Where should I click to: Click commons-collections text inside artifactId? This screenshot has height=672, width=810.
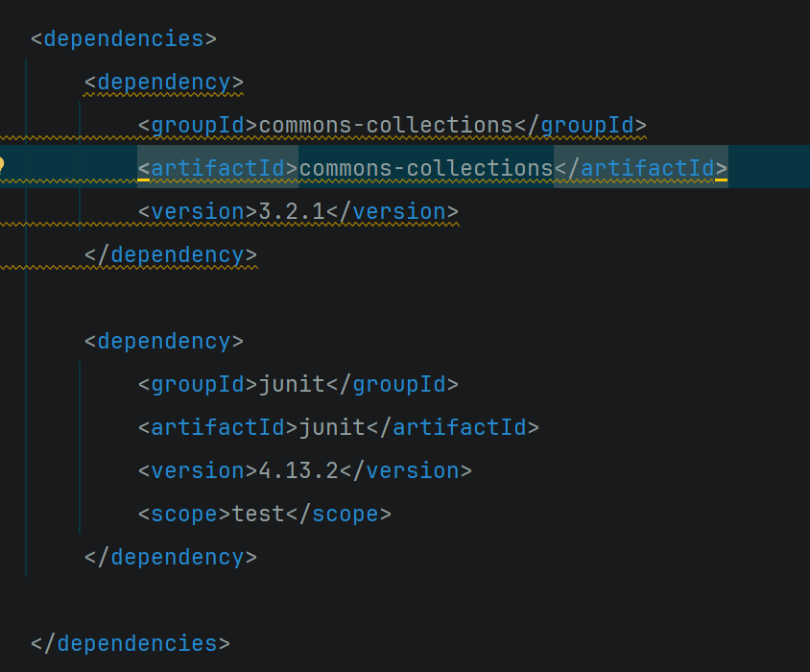point(426,169)
